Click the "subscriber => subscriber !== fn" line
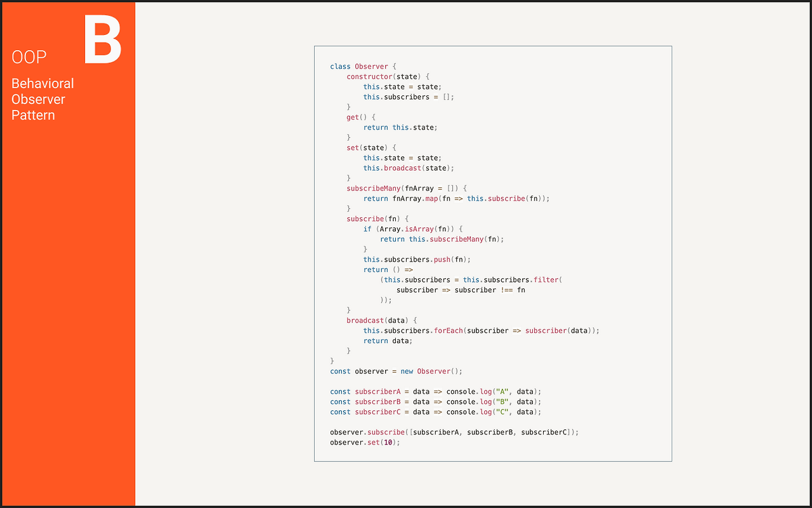Image resolution: width=812 pixels, height=508 pixels. 461,290
